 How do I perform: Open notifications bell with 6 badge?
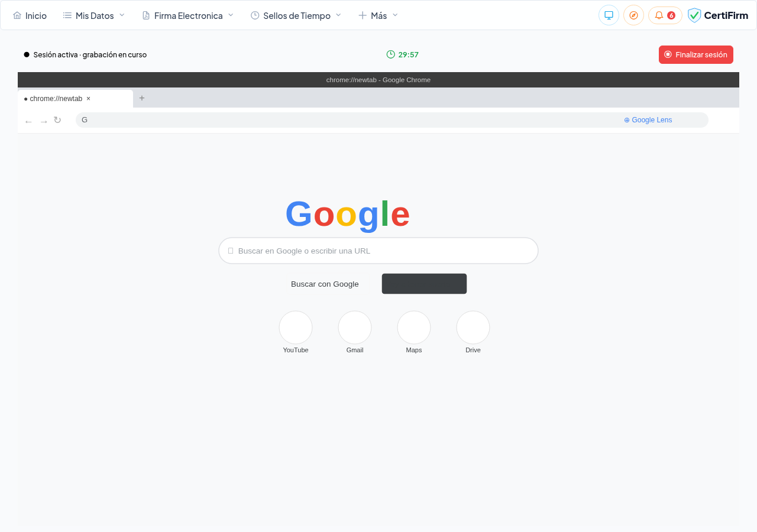tap(665, 15)
